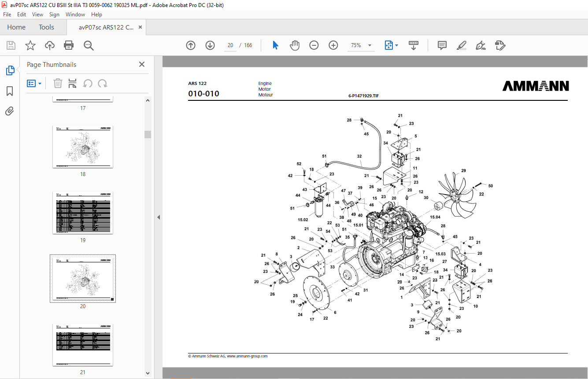
Task: Zoom out with minus button
Action: pos(314,45)
